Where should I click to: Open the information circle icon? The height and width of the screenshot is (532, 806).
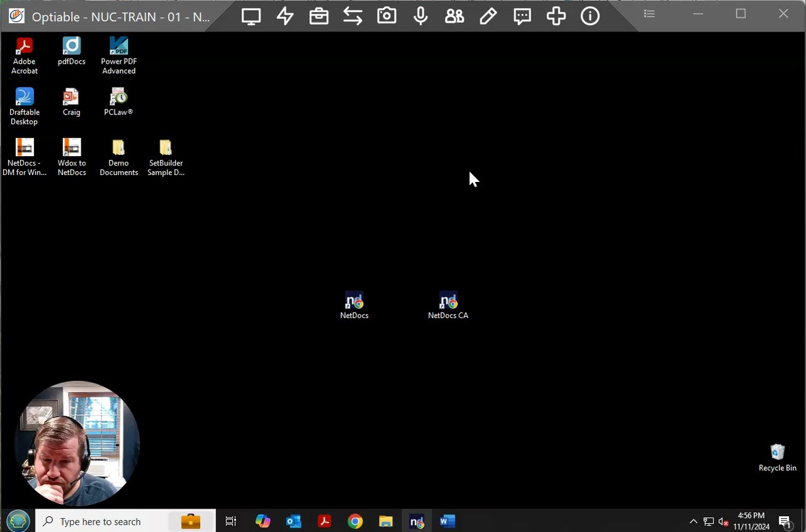click(x=590, y=16)
